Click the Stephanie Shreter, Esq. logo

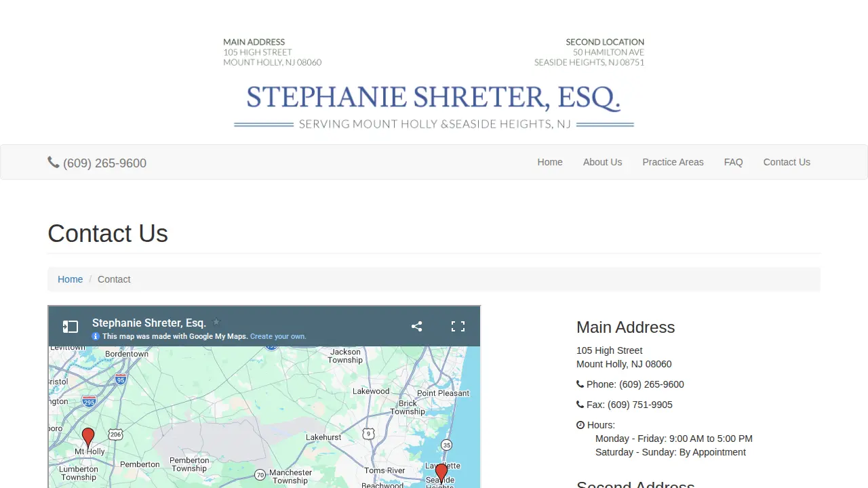pos(434,106)
